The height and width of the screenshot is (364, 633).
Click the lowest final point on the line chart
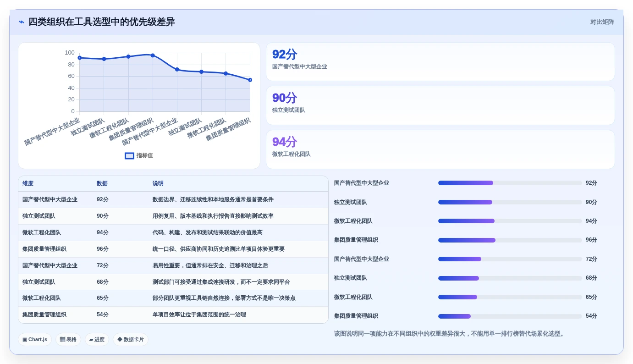(x=250, y=80)
